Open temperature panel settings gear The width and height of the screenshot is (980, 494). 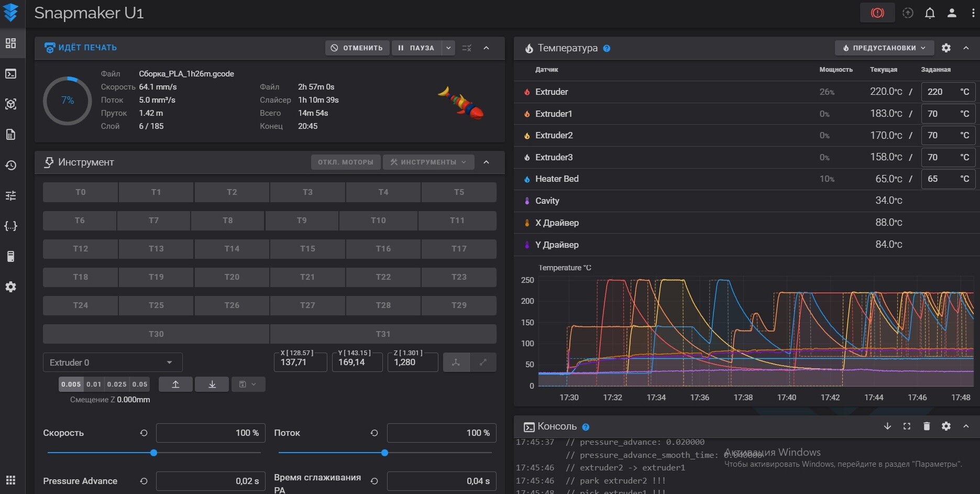pos(946,48)
